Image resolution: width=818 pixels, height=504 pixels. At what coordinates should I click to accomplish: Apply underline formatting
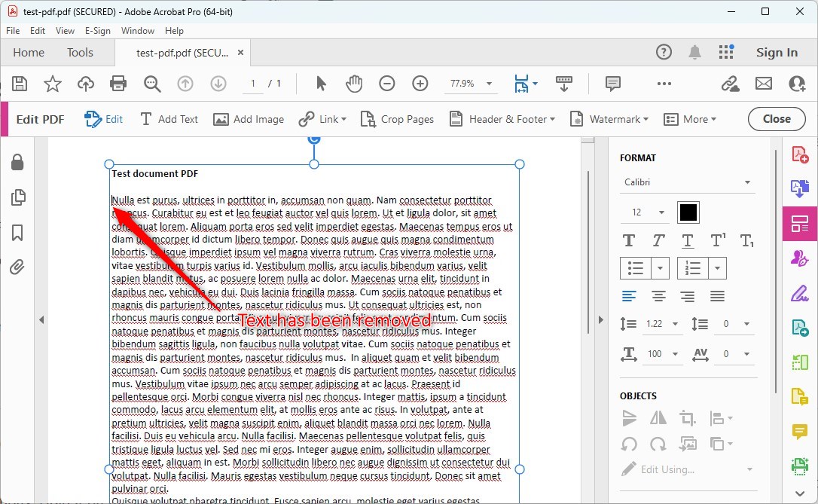687,240
